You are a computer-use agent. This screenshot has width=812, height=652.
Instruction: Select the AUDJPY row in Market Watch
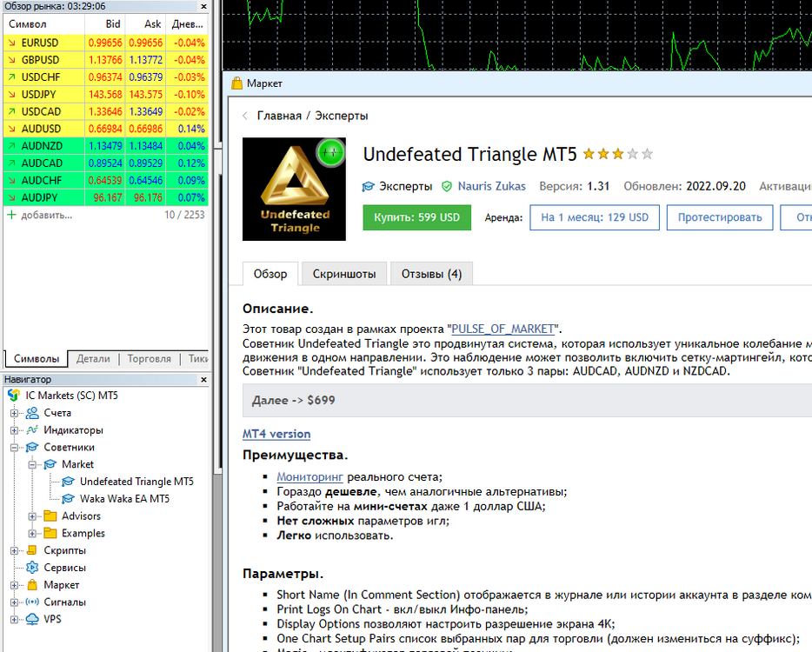[x=106, y=198]
